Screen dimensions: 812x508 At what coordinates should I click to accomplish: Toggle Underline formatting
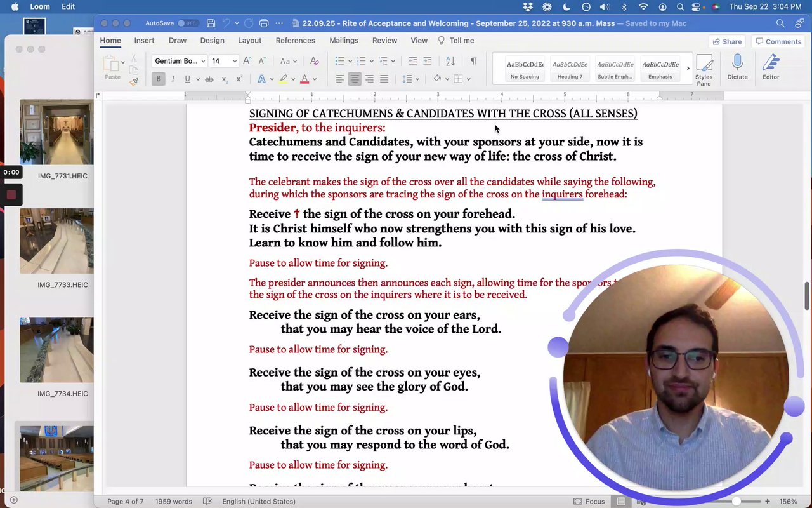187,79
